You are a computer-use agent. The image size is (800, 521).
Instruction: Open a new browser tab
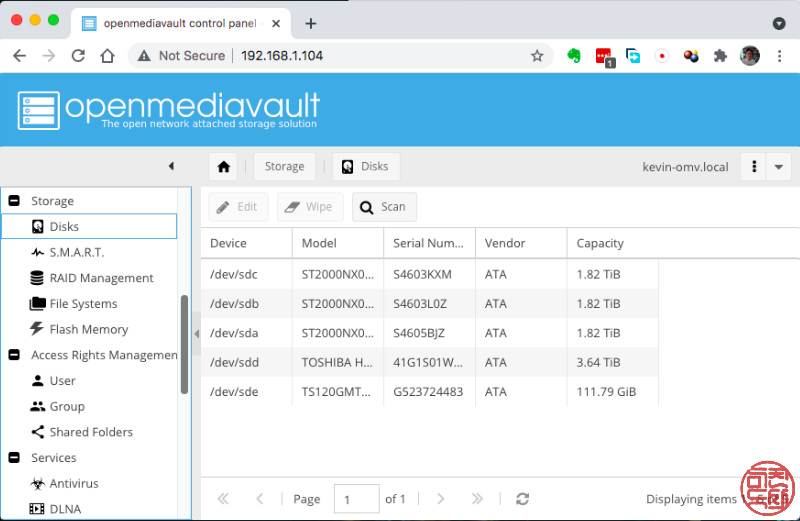(310, 23)
